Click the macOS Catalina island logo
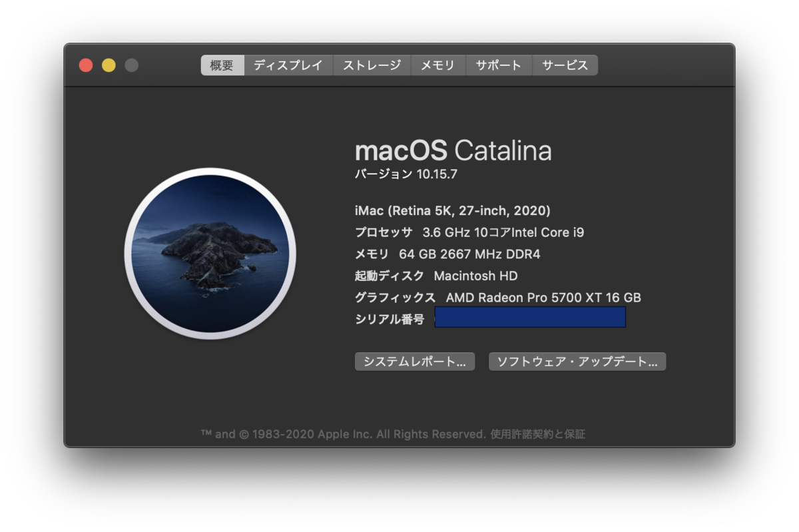Viewport: 799px width, 532px height. pos(210,254)
